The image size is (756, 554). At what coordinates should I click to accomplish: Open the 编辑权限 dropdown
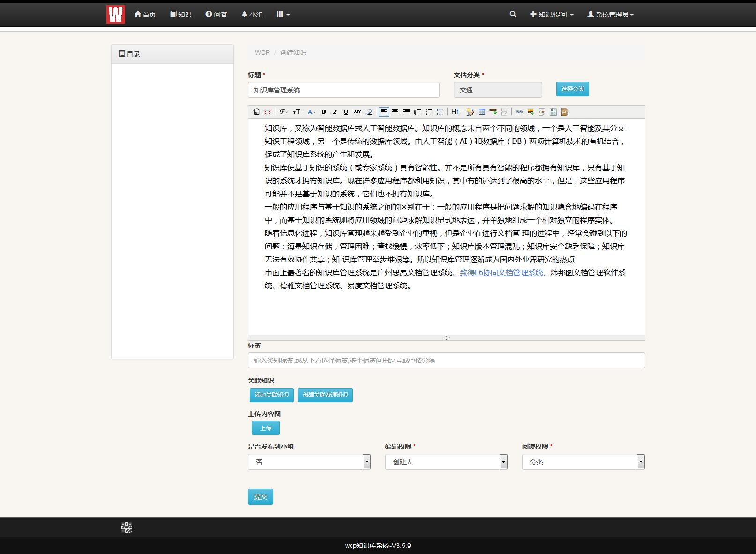446,462
